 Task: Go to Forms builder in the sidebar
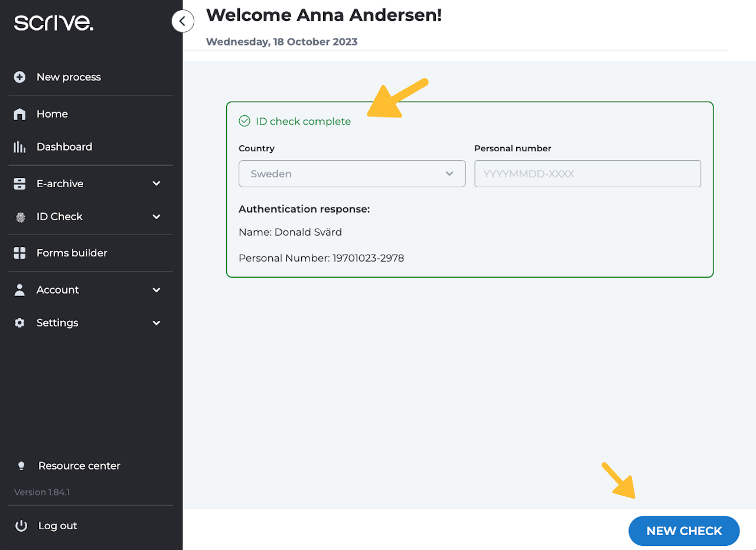pos(71,253)
